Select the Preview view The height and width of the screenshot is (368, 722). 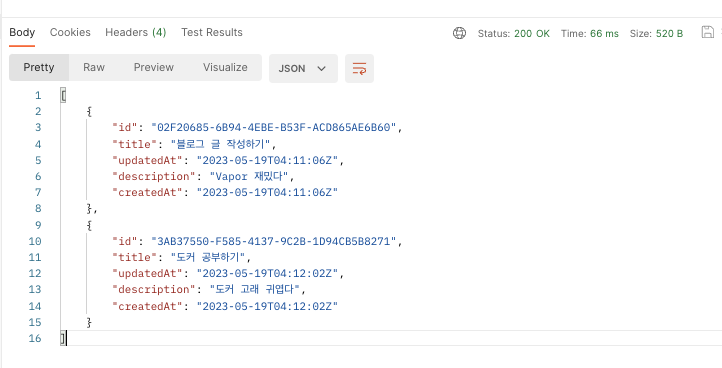[154, 67]
